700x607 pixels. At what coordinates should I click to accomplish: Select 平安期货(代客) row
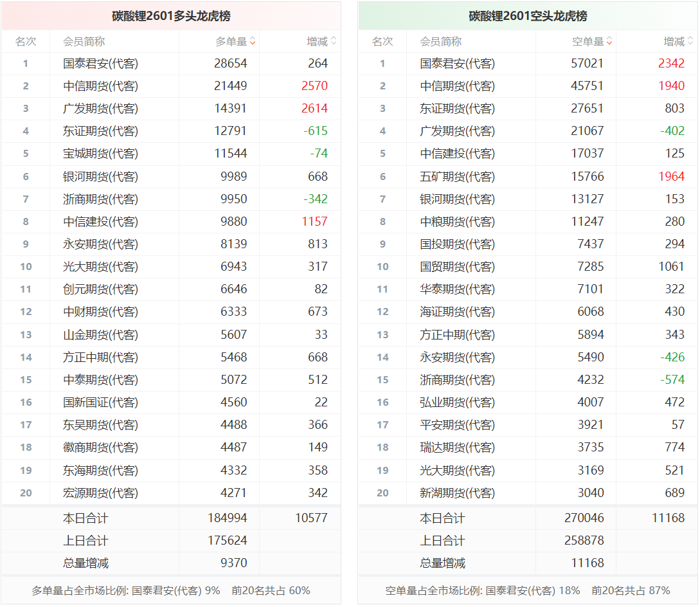point(528,425)
